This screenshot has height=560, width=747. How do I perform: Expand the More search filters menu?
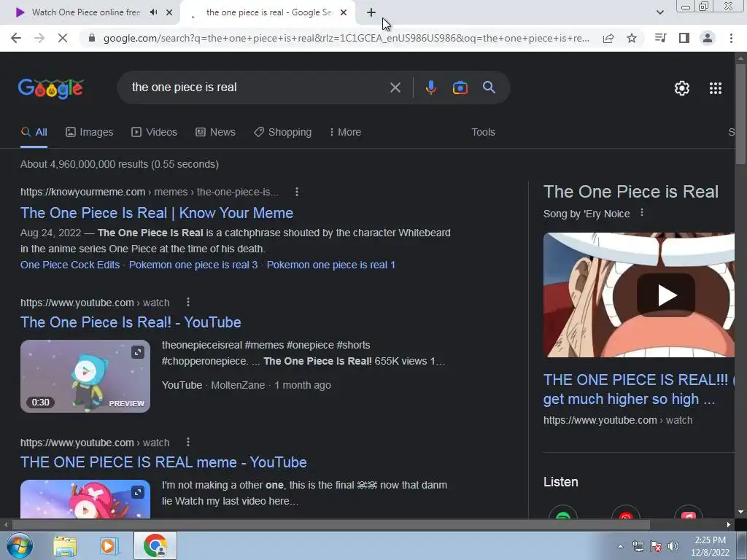click(345, 132)
